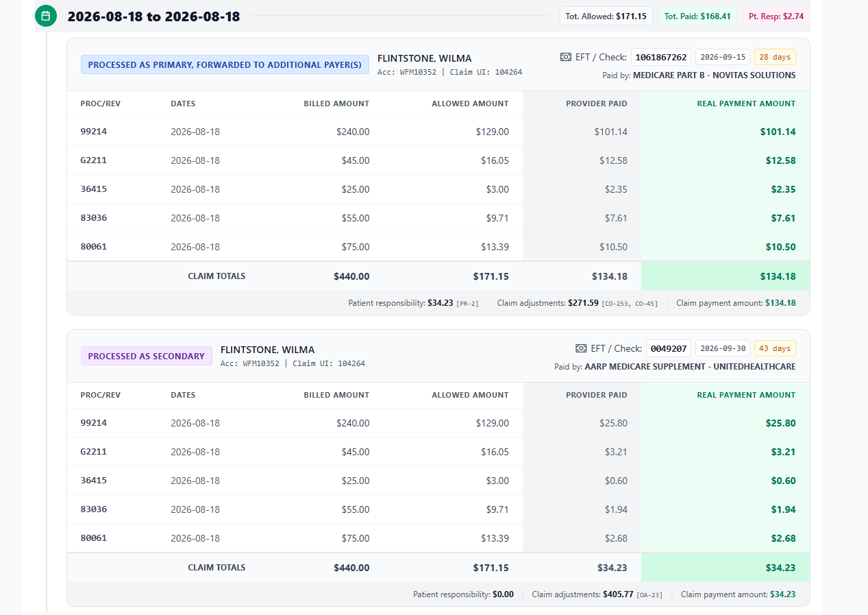The width and height of the screenshot is (868, 615).
Task: Click procedure code 80061 in secondary claim
Action: pos(94,538)
